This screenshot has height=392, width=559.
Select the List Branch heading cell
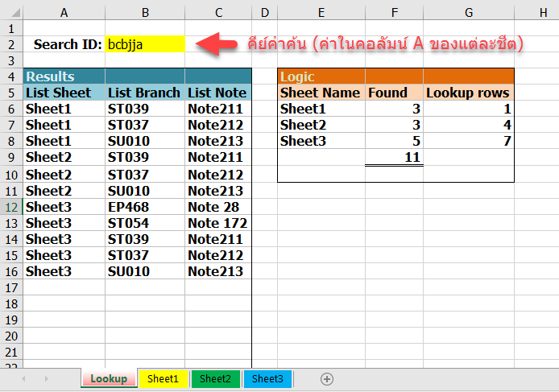click(x=144, y=93)
